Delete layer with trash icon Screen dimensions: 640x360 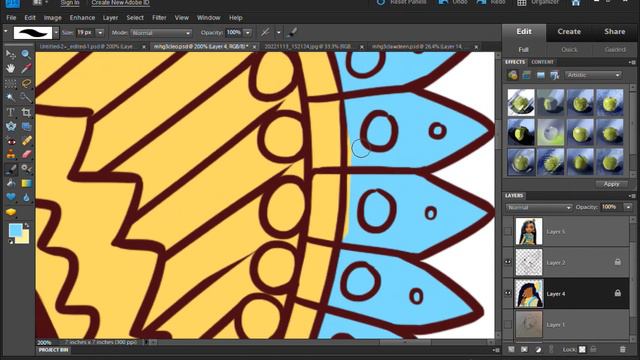tap(622, 350)
